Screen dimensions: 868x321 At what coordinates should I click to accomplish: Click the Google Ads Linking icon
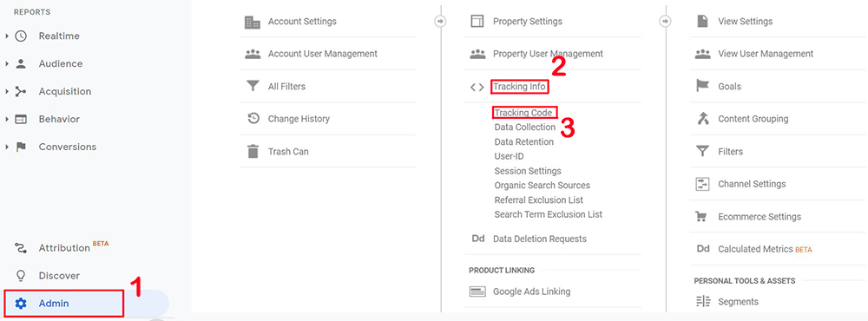(x=477, y=292)
